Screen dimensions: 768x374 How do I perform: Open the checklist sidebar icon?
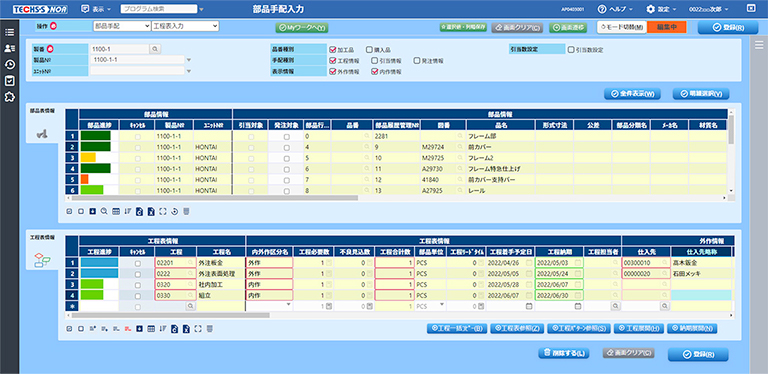click(x=9, y=81)
